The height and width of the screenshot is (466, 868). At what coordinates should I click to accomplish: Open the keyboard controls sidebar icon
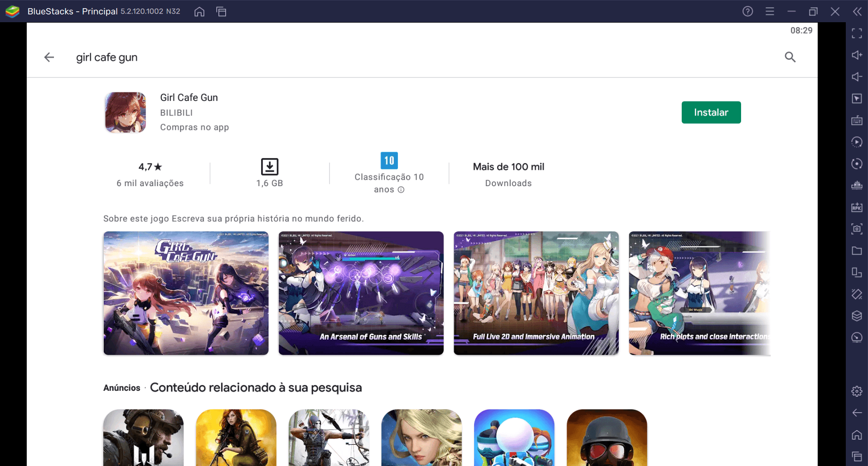857,120
